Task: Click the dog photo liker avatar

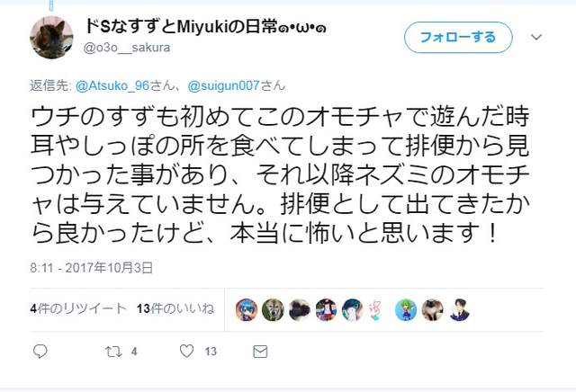Action: point(273,310)
